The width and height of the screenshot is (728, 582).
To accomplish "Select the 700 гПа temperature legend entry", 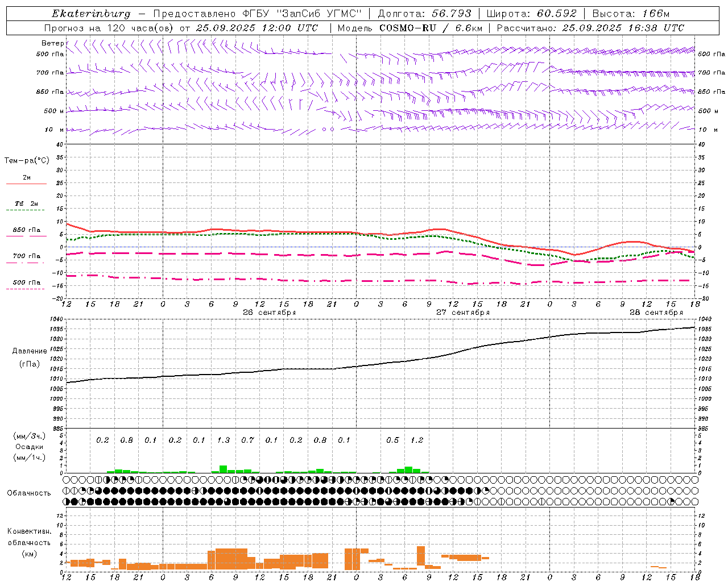I will (27, 256).
